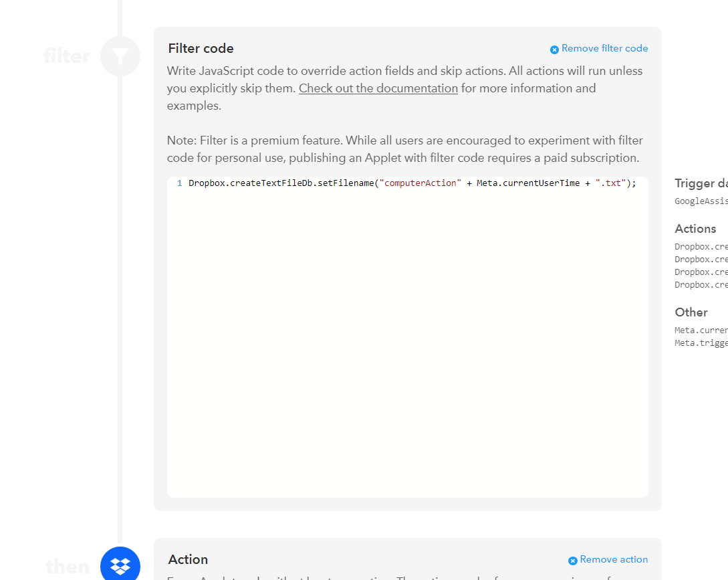This screenshot has width=728, height=580.
Task: Click the Actions heading in the sidebar
Action: [x=695, y=228]
